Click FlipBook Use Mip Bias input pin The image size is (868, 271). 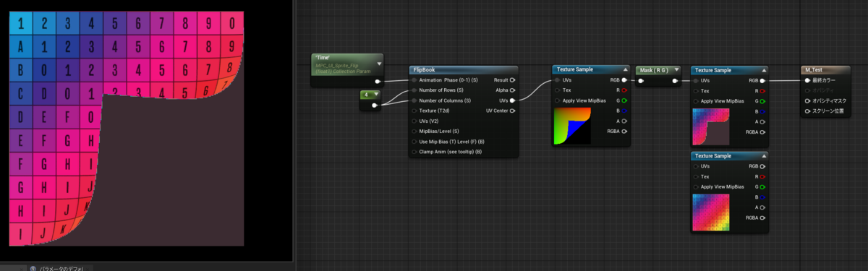coord(414,142)
